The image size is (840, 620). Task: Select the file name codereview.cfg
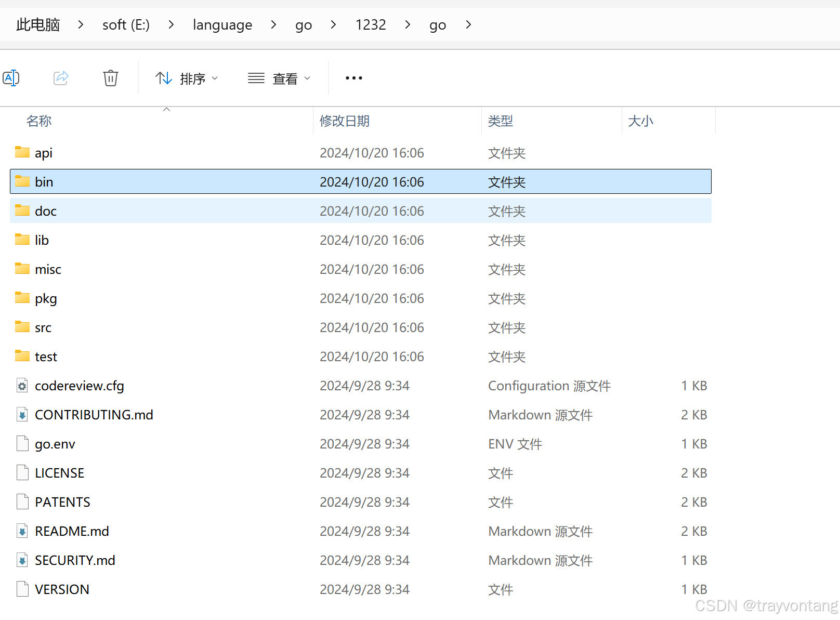80,386
